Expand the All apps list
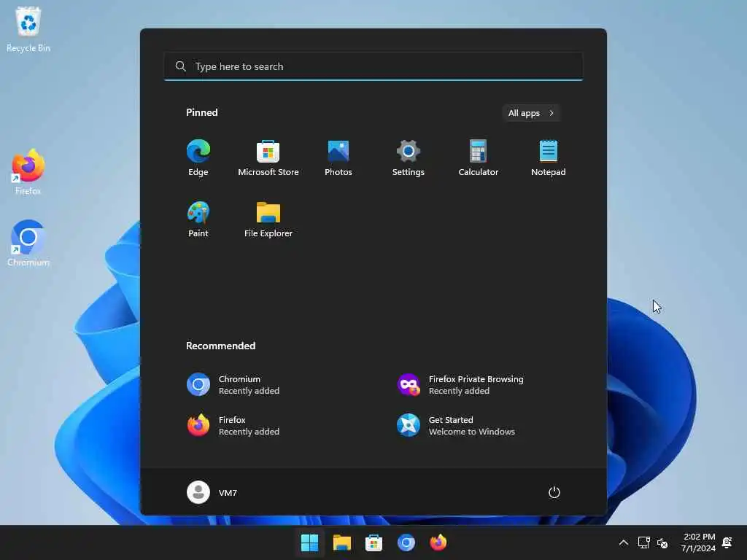The image size is (747, 560). point(531,113)
